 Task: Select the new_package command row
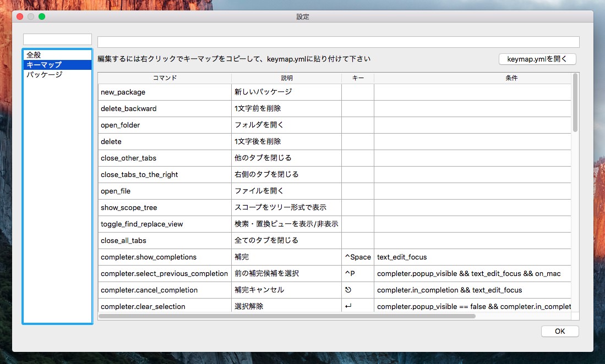123,92
